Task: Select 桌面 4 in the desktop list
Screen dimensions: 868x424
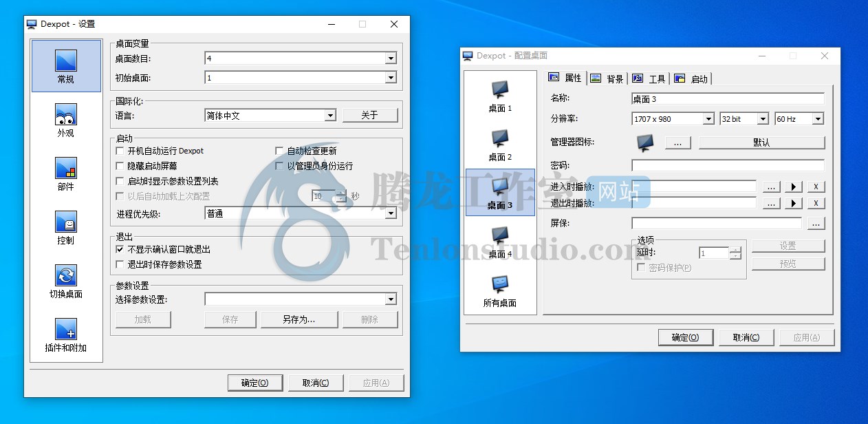Action: pos(500,241)
